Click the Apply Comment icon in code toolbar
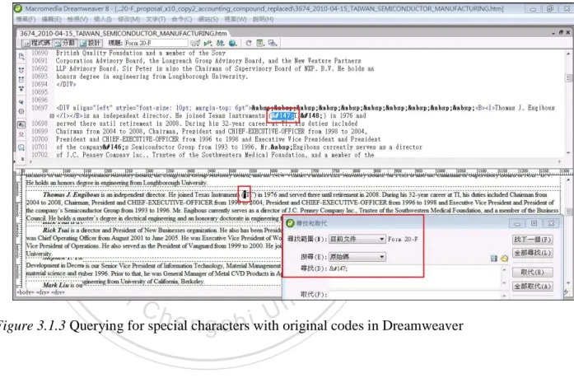 point(21,147)
